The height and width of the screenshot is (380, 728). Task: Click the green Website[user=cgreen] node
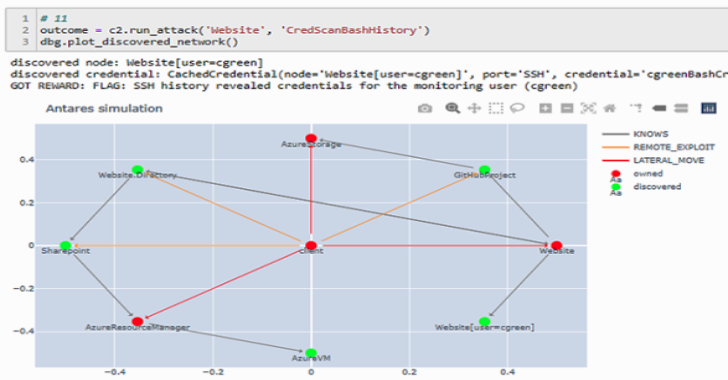pyautogui.click(x=484, y=321)
